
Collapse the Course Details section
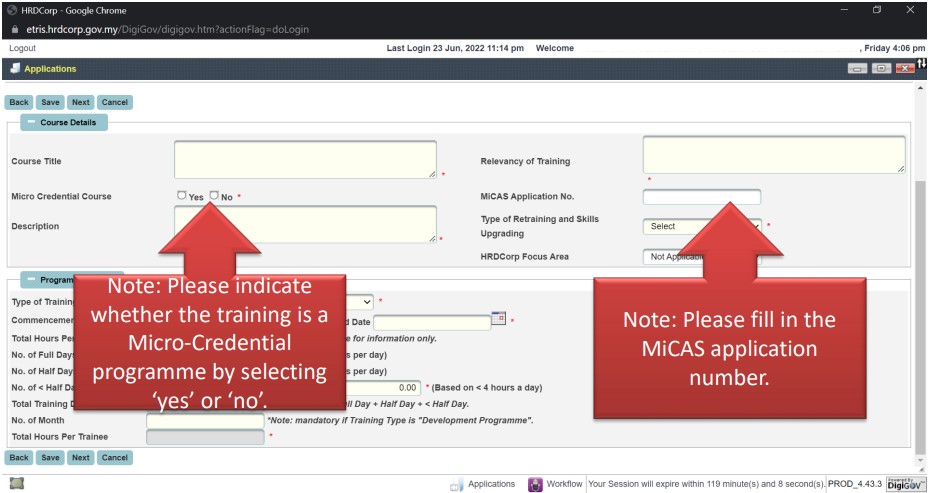coord(28,122)
